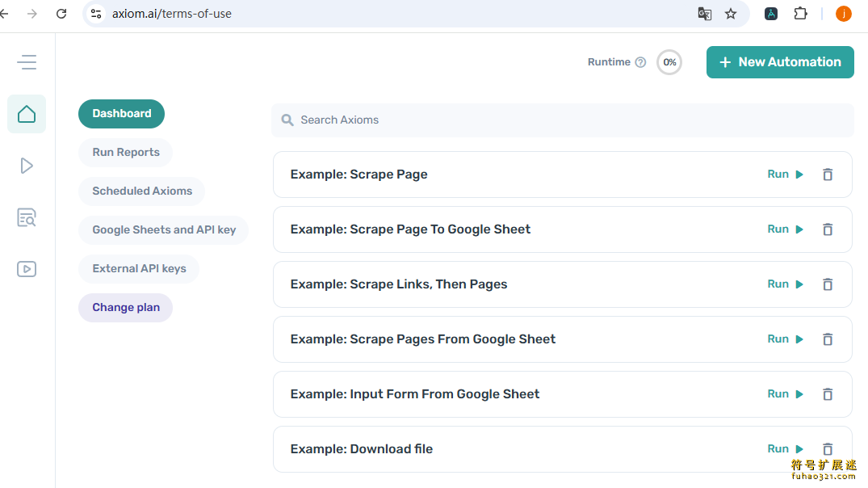Open Example: Download file title
This screenshot has width=868, height=488.
point(362,448)
